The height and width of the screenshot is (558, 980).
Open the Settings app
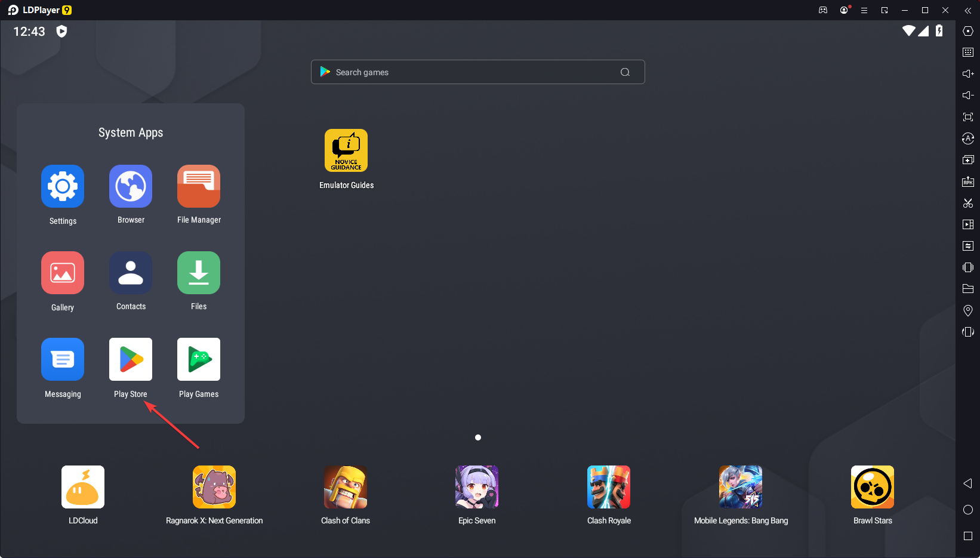63,186
